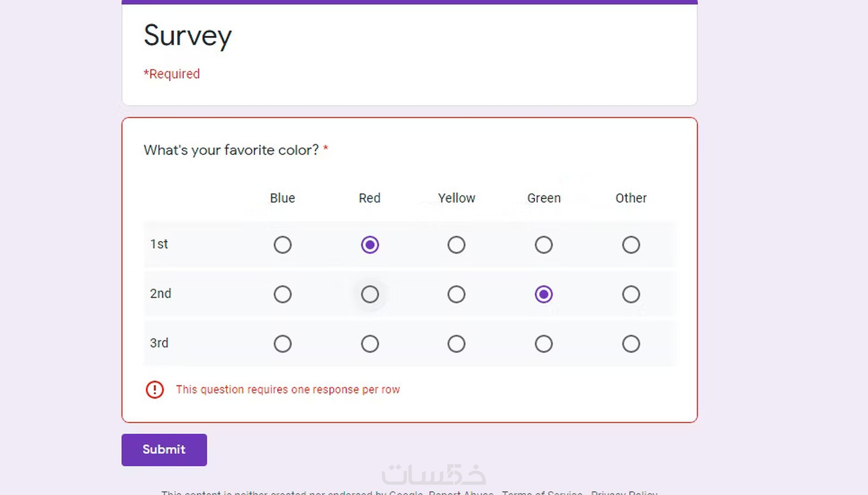Pick Yellow in the 2nd row
868x495 pixels.
tap(456, 294)
